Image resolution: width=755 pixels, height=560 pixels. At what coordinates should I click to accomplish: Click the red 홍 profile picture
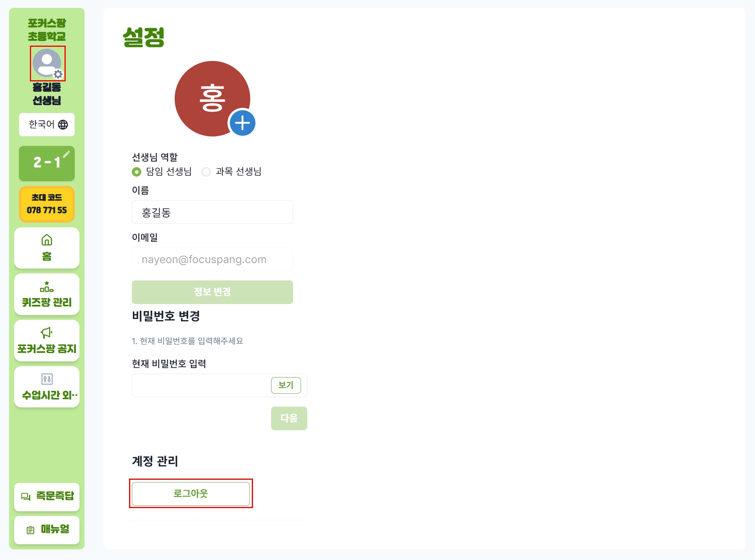pos(212,99)
